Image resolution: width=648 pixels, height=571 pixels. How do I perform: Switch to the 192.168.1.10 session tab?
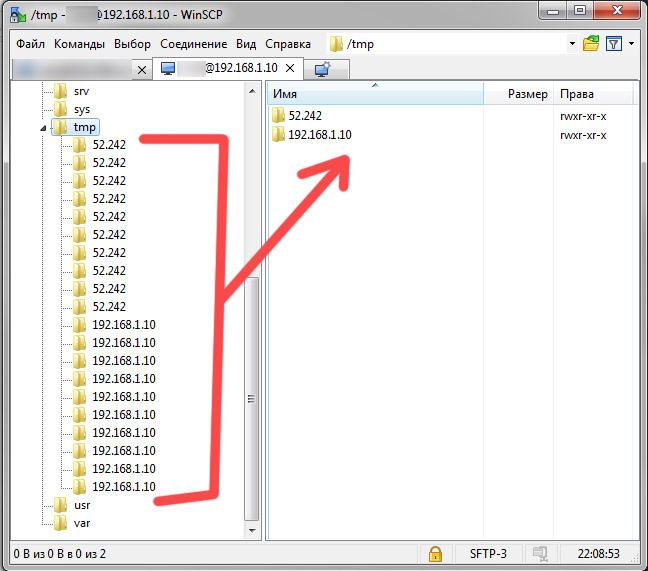click(230, 69)
